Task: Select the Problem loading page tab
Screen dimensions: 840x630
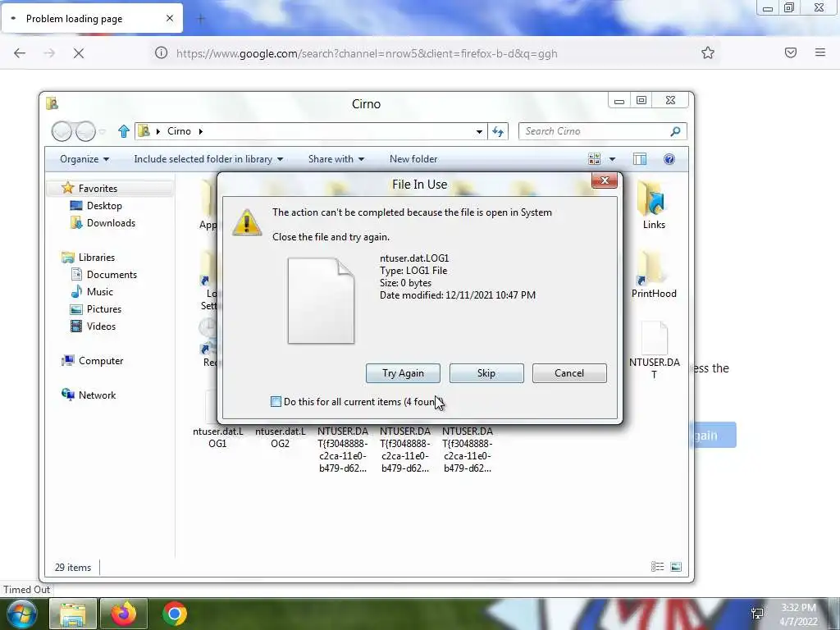Action: click(92, 18)
